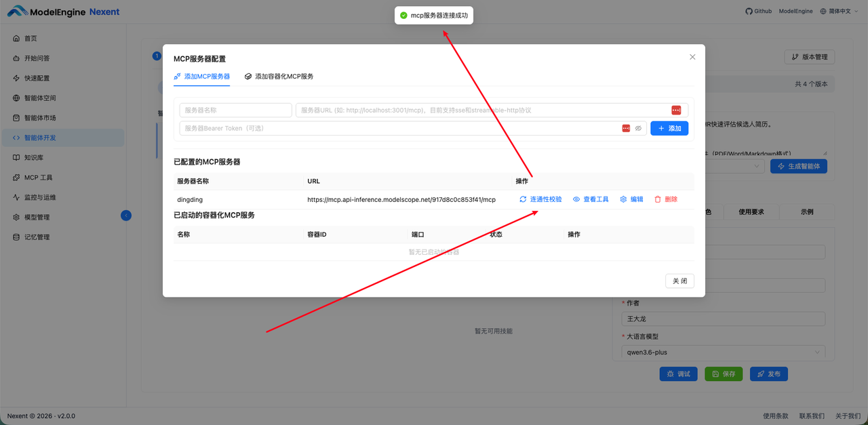Select 智能体开发 in sidebar menu
The height and width of the screenshot is (425, 868).
point(62,138)
